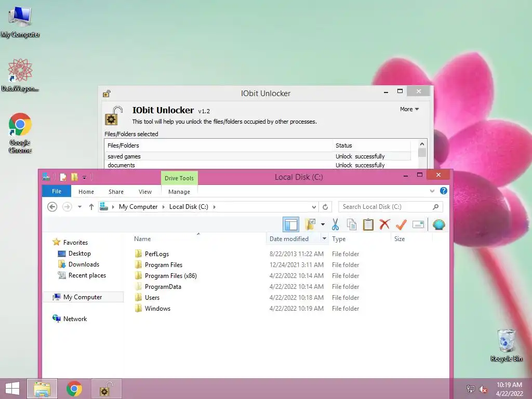Click the muted speaker tray icon

[x=483, y=389]
